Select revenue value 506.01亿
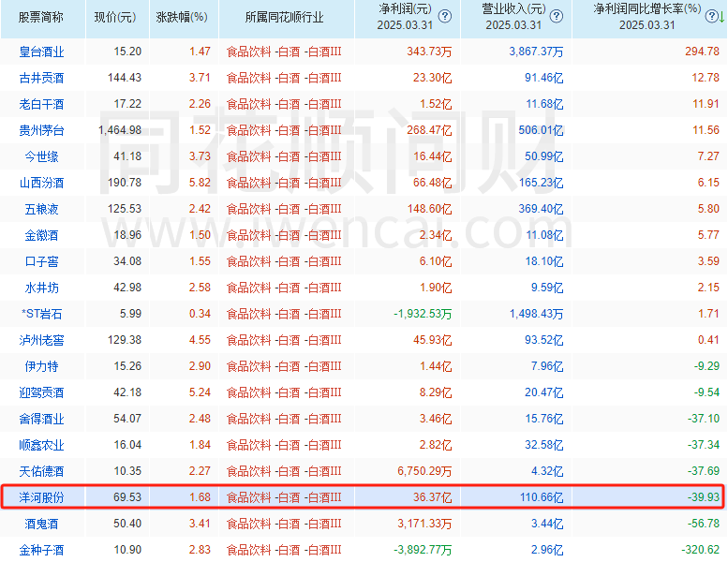Screen dimensions: 728x562 tap(541, 130)
